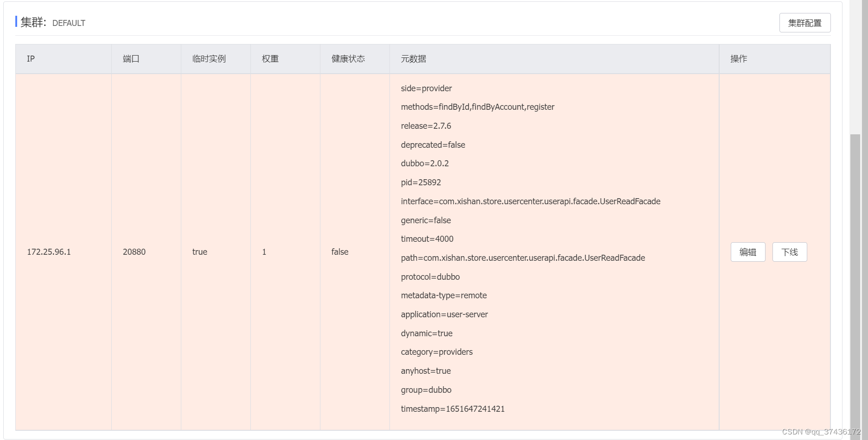868x440 pixels.
Task: Select the 元数据 column header
Action: pos(554,59)
